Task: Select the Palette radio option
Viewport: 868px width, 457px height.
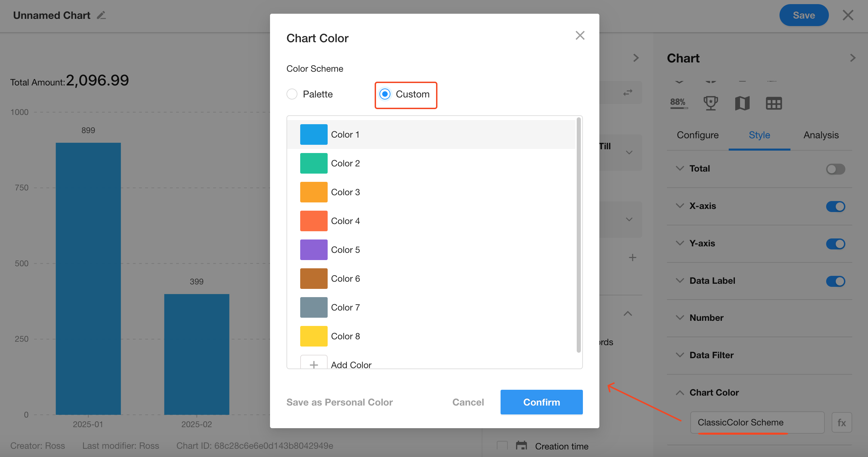Action: pyautogui.click(x=292, y=94)
